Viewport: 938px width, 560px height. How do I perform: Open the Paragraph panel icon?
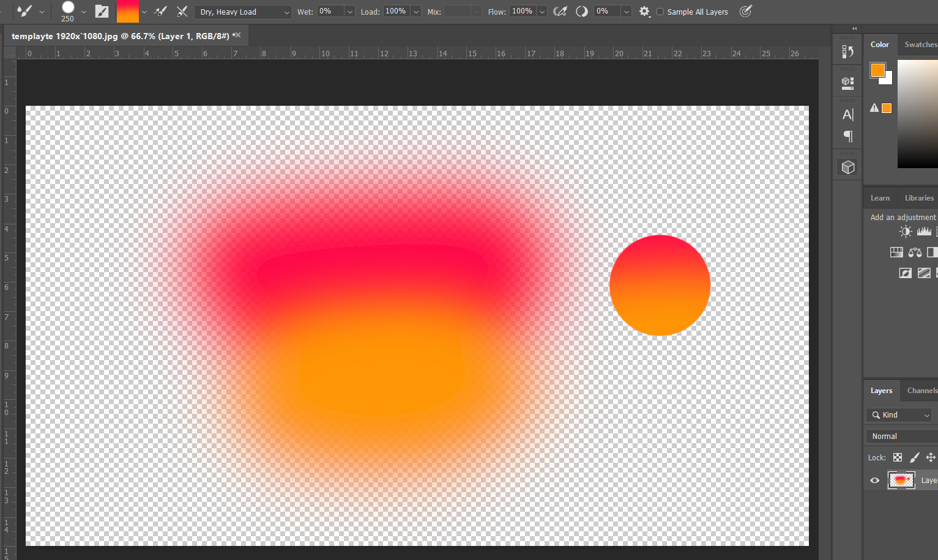pos(847,136)
